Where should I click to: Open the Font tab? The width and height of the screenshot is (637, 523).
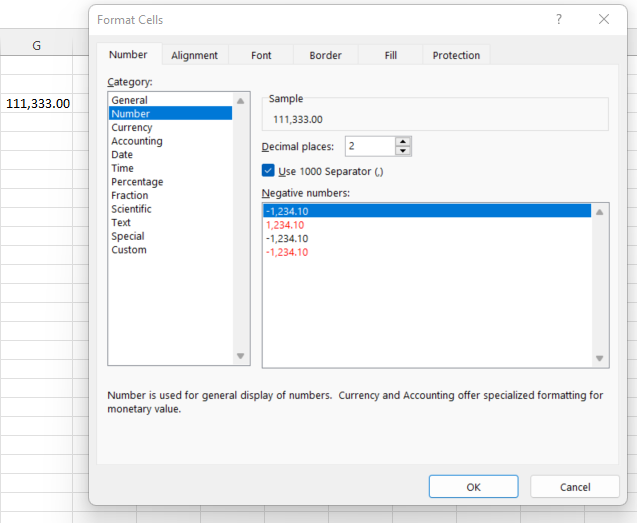tap(261, 56)
